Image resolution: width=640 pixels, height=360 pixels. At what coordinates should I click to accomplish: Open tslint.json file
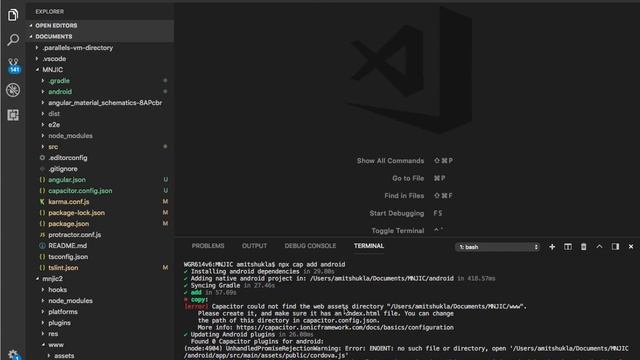click(x=100, y=268)
